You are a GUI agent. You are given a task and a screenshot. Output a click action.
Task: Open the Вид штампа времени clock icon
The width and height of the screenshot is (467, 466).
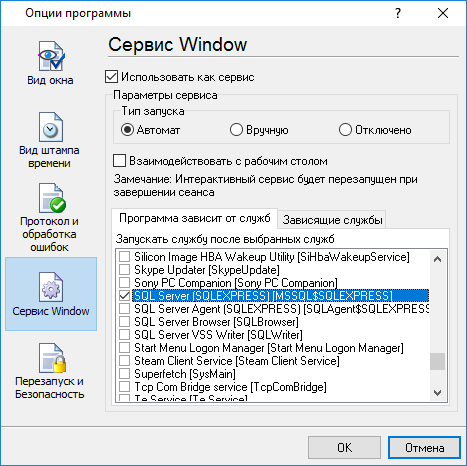51,127
